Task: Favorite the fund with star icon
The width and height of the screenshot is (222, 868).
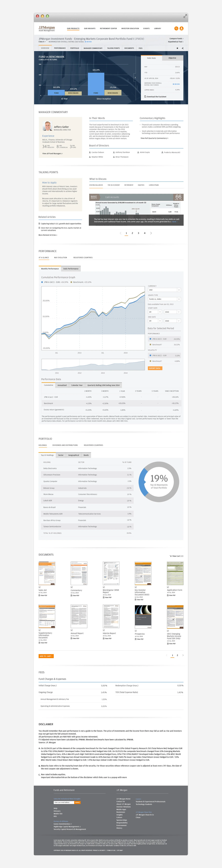Action: (177, 48)
